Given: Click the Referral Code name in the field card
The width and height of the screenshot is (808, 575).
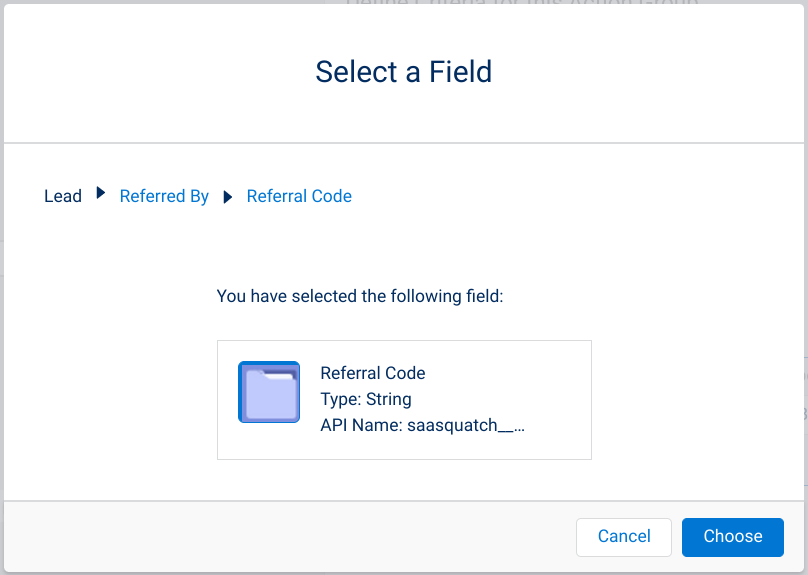Looking at the screenshot, I should [x=373, y=373].
